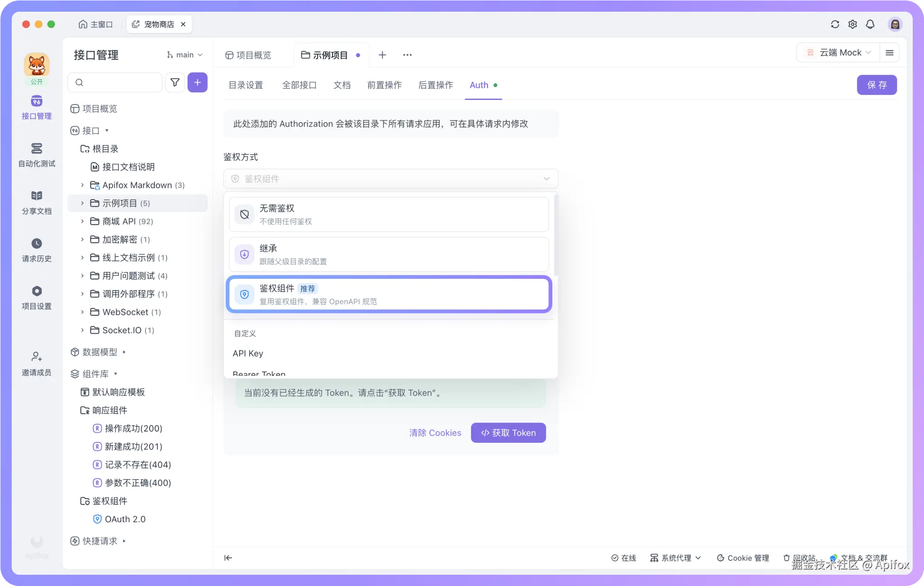This screenshot has width=924, height=586.
Task: Click the purple plus icon to add
Action: point(197,82)
